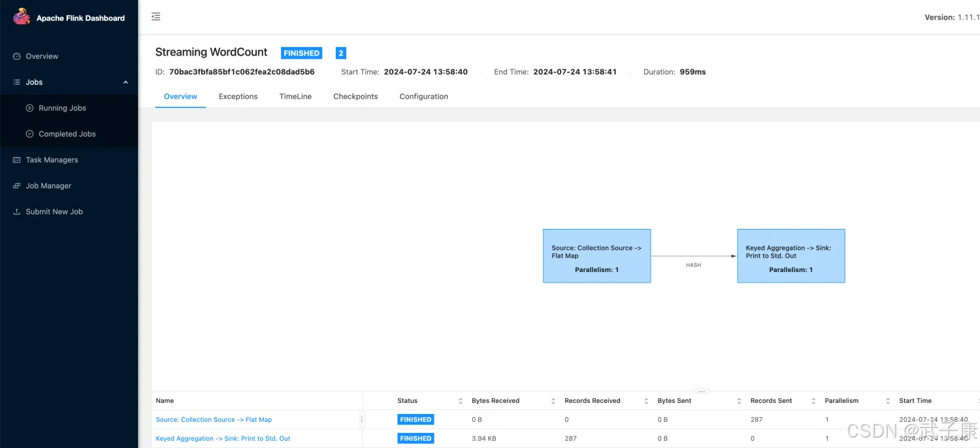Sort table by Bytes Received column
The image size is (980, 448).
pyautogui.click(x=553, y=401)
